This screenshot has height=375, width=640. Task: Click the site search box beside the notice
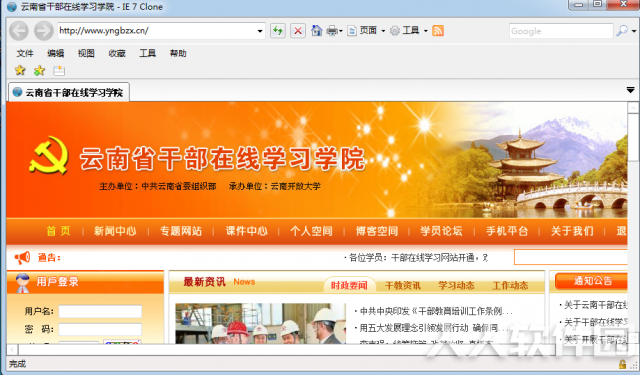click(x=571, y=257)
